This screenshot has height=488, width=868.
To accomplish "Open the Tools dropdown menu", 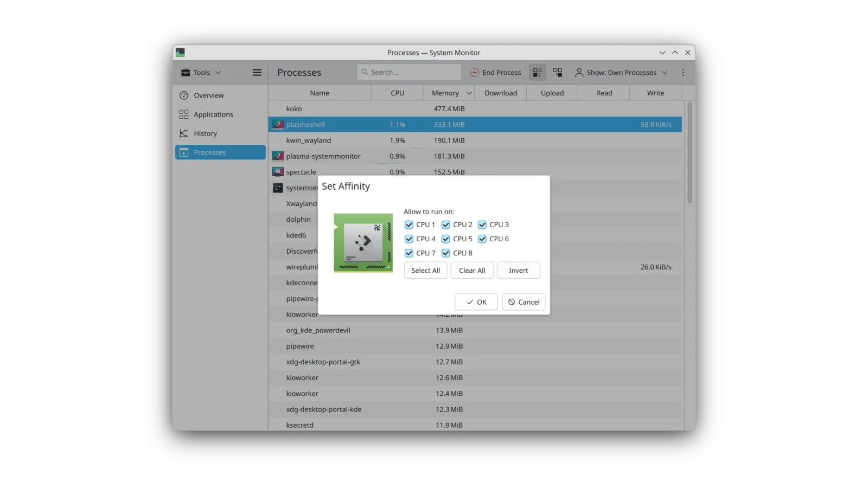I will (x=201, y=72).
